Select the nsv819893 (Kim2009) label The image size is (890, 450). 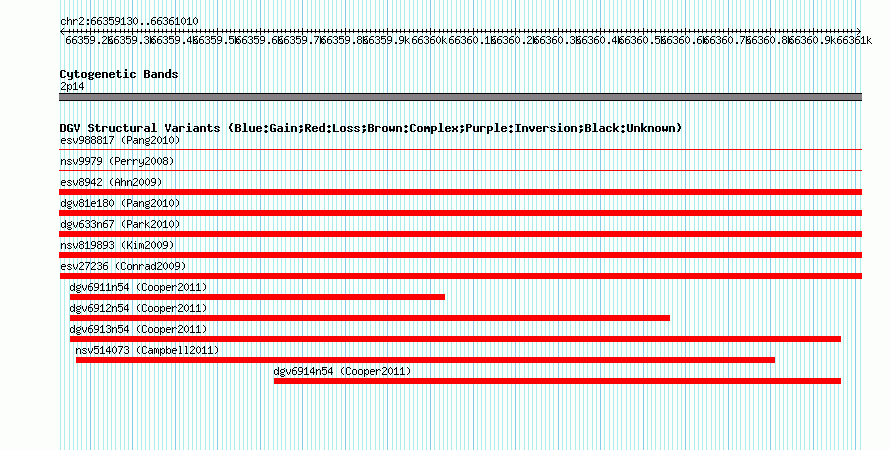click(x=117, y=245)
